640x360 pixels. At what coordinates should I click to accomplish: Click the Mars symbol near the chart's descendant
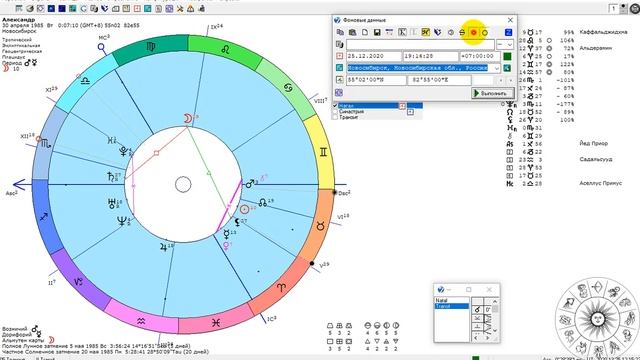pyautogui.click(x=250, y=184)
